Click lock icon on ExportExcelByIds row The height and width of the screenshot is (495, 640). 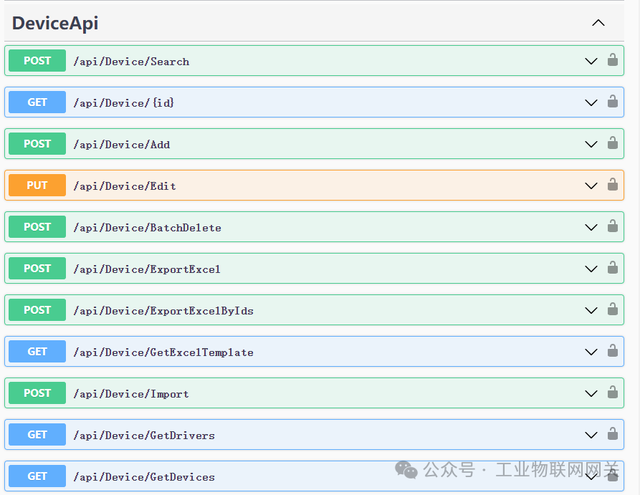tap(613, 309)
